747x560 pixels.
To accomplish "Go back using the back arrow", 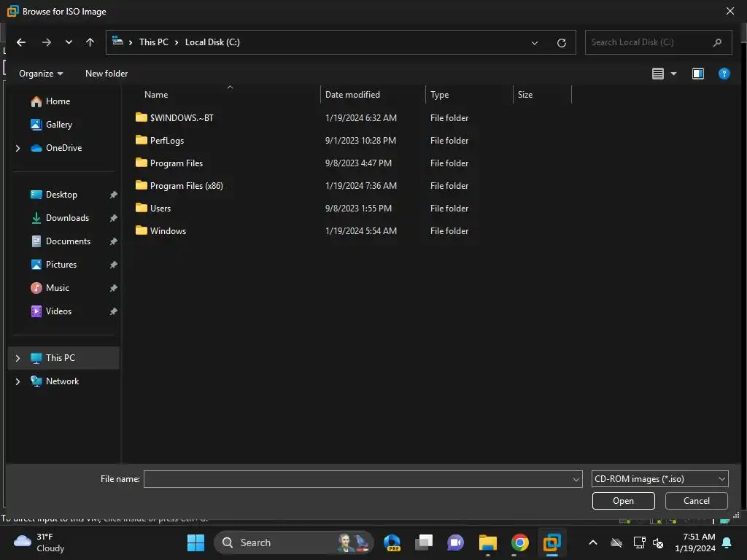I will [21, 42].
